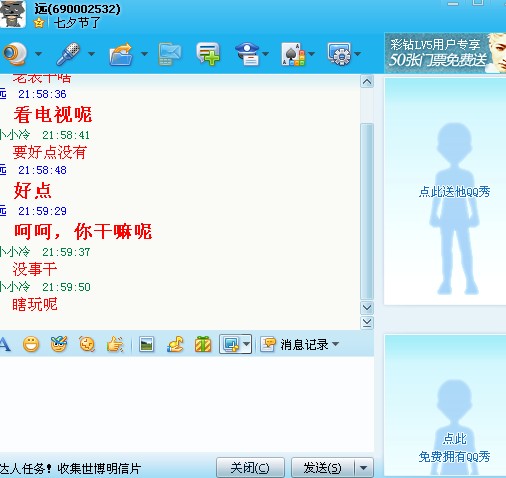506x478 pixels.
Task: Toggle the font formatting A button
Action: 5,344
